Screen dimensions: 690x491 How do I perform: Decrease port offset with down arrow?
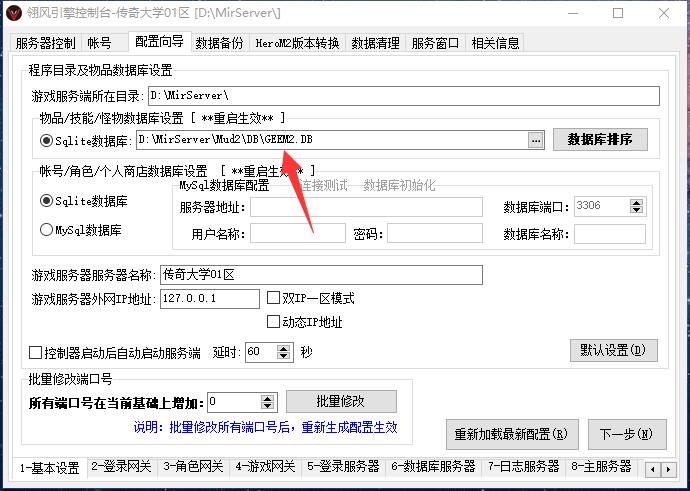point(267,406)
